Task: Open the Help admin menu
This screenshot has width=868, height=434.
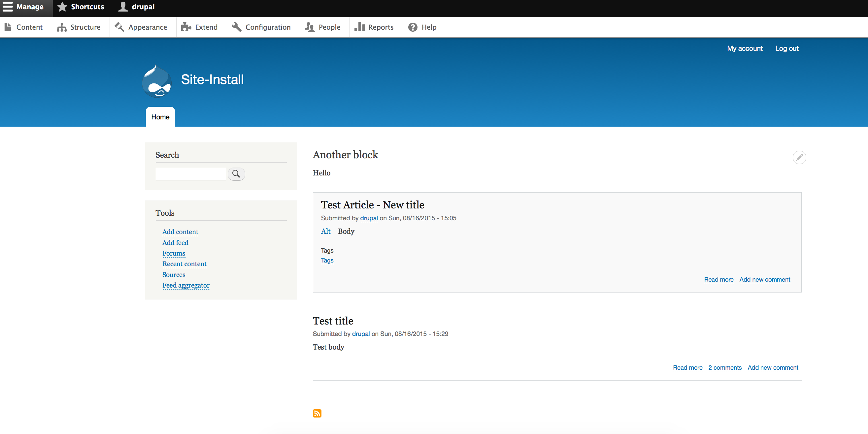Action: click(422, 27)
